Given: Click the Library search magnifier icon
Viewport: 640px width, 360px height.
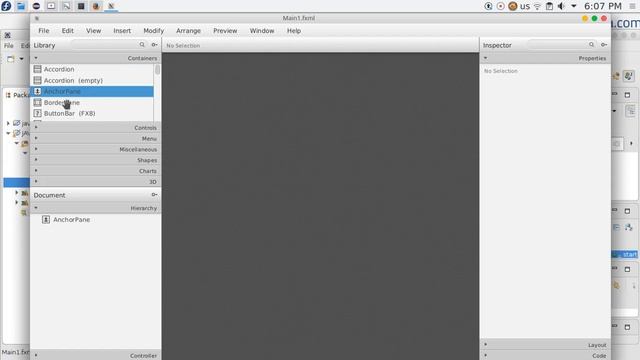Looking at the screenshot, I should click(142, 44).
